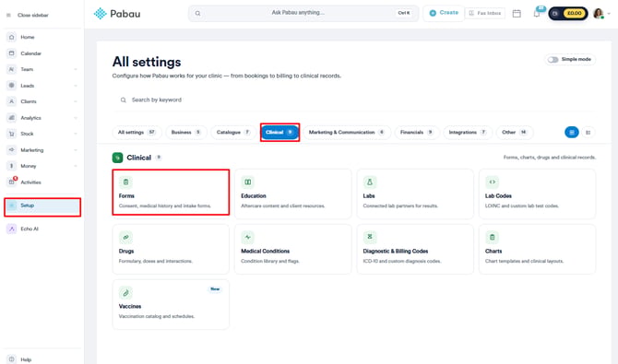The width and height of the screenshot is (618, 364).
Task: Switch to the list view layout
Action: (x=588, y=133)
